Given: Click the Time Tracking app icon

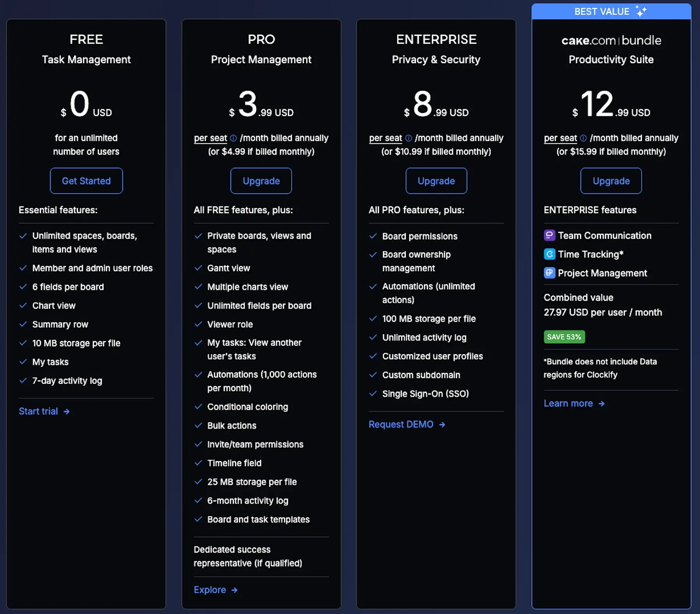Looking at the screenshot, I should click(x=549, y=254).
